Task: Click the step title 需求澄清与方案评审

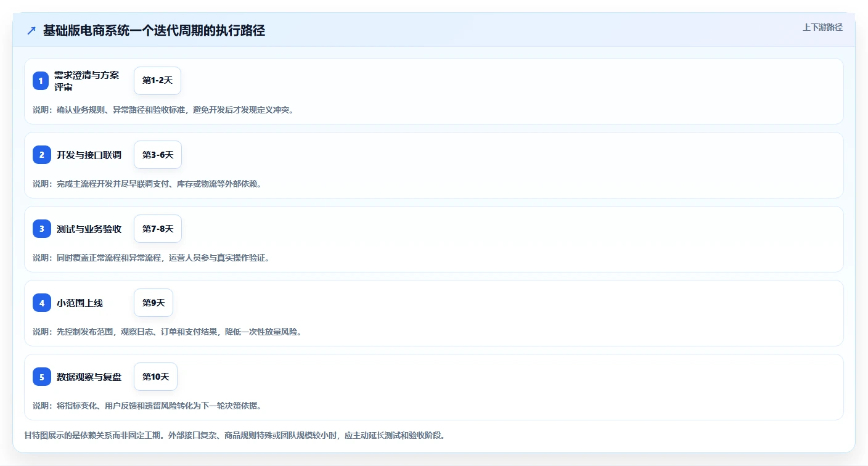Action: 86,81
